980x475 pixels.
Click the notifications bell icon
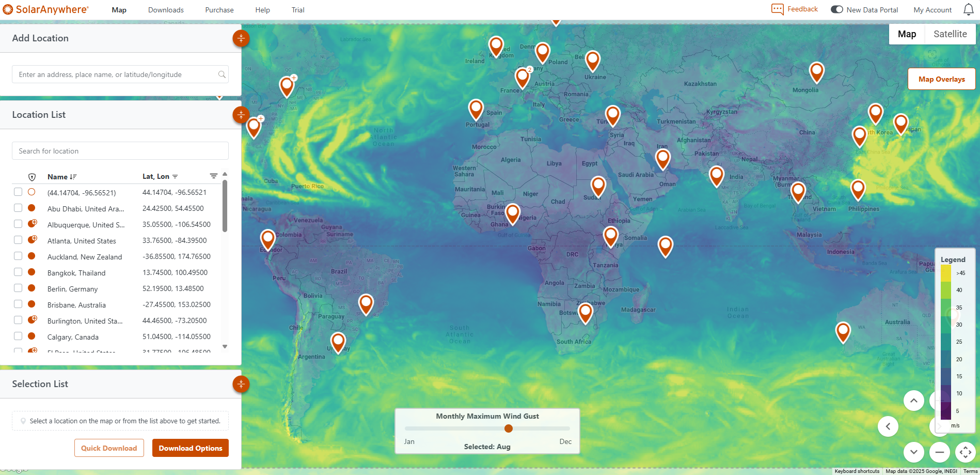pyautogui.click(x=968, y=10)
